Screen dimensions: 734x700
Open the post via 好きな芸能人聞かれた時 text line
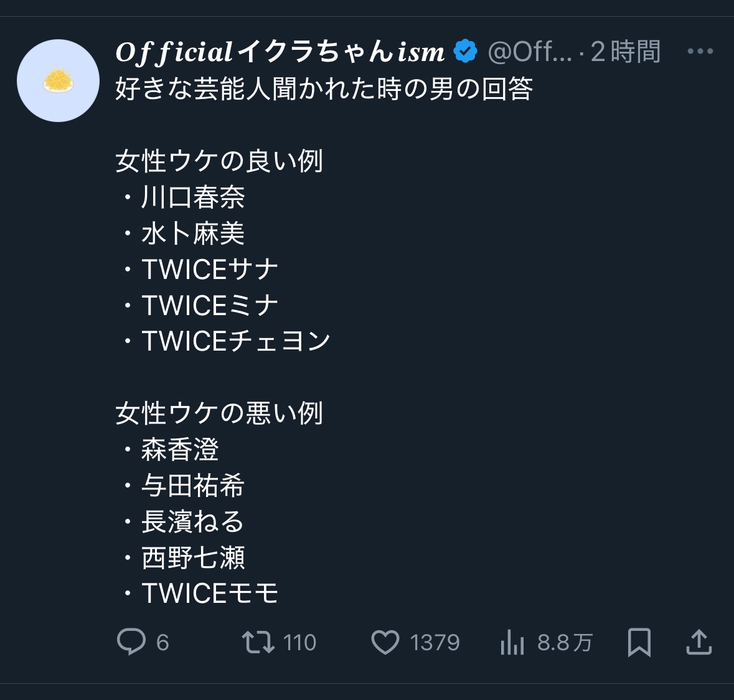[x=324, y=88]
